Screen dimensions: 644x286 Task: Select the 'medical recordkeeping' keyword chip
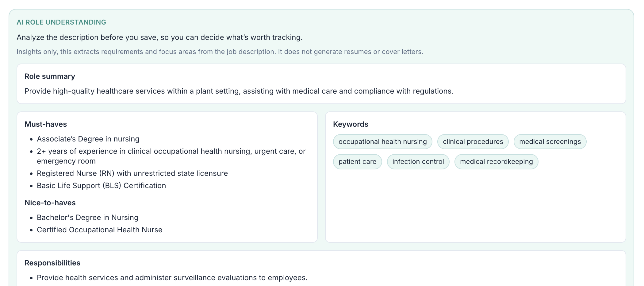(496, 161)
